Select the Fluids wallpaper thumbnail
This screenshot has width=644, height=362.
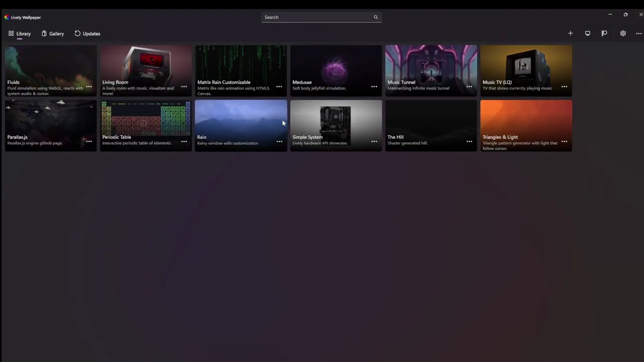point(51,70)
